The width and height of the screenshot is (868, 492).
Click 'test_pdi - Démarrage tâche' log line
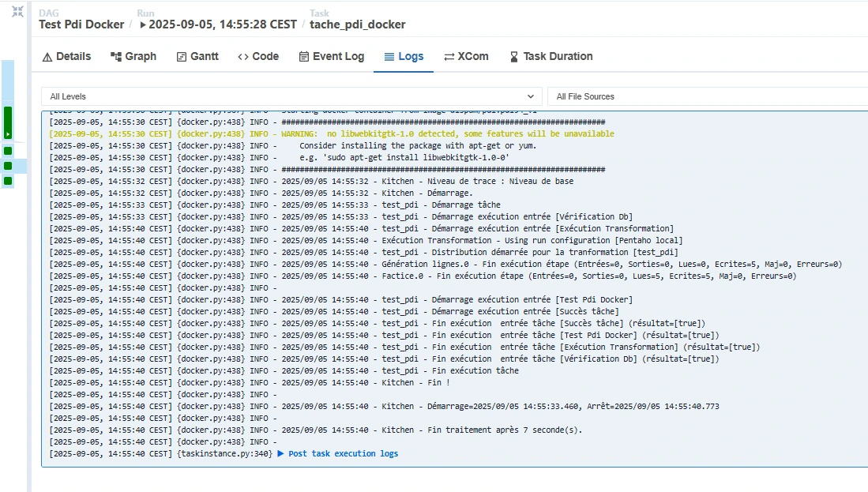click(275, 205)
